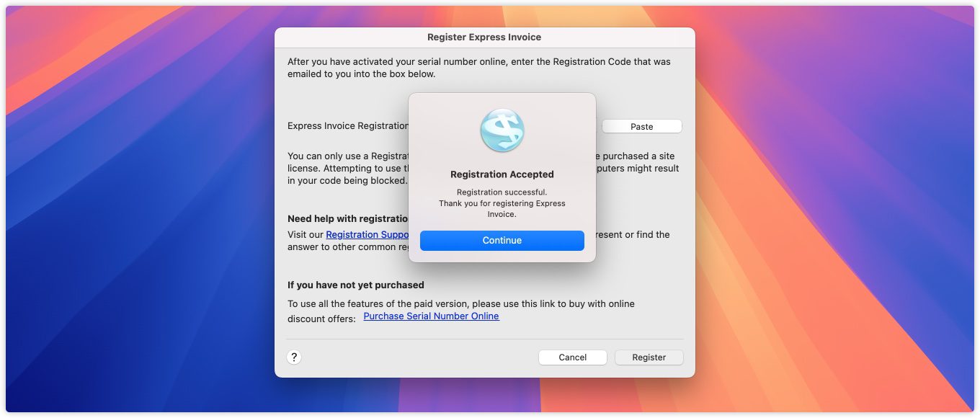Click the 'discount offers:' label text
Screen dimensions: 980x418
click(321, 319)
